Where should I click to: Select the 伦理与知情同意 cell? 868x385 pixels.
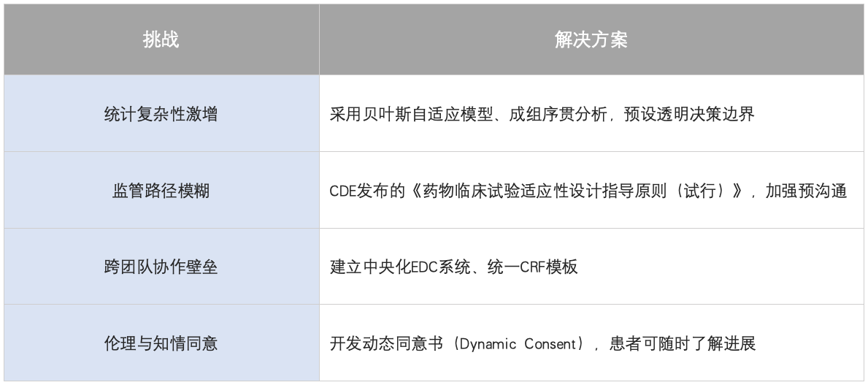point(161,343)
